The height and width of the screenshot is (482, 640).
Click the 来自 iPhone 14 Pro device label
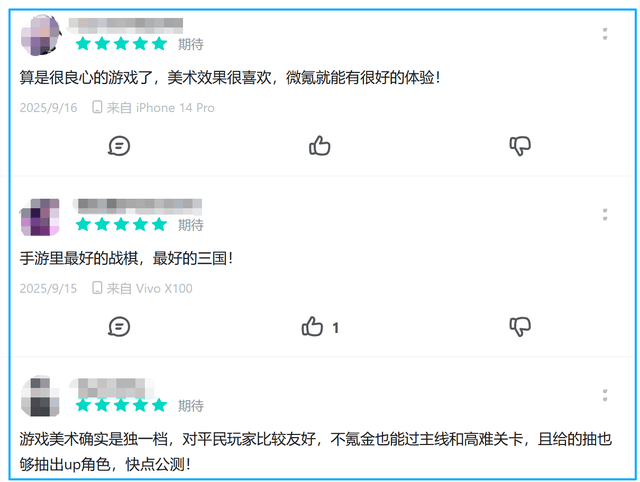[153, 108]
